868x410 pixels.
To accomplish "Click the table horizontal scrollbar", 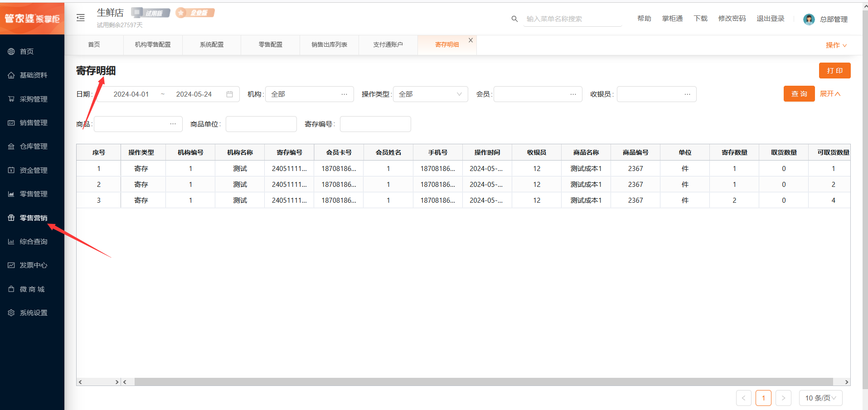I will (x=483, y=382).
